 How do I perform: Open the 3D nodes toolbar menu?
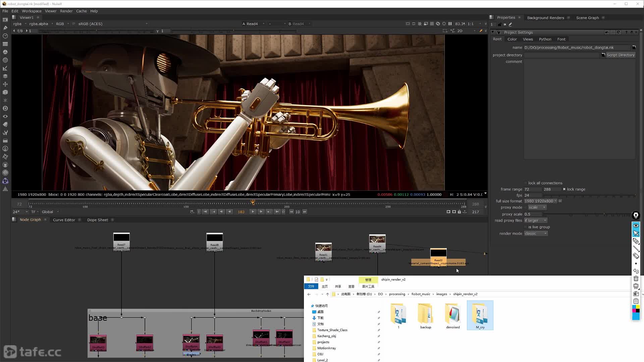tap(5, 92)
